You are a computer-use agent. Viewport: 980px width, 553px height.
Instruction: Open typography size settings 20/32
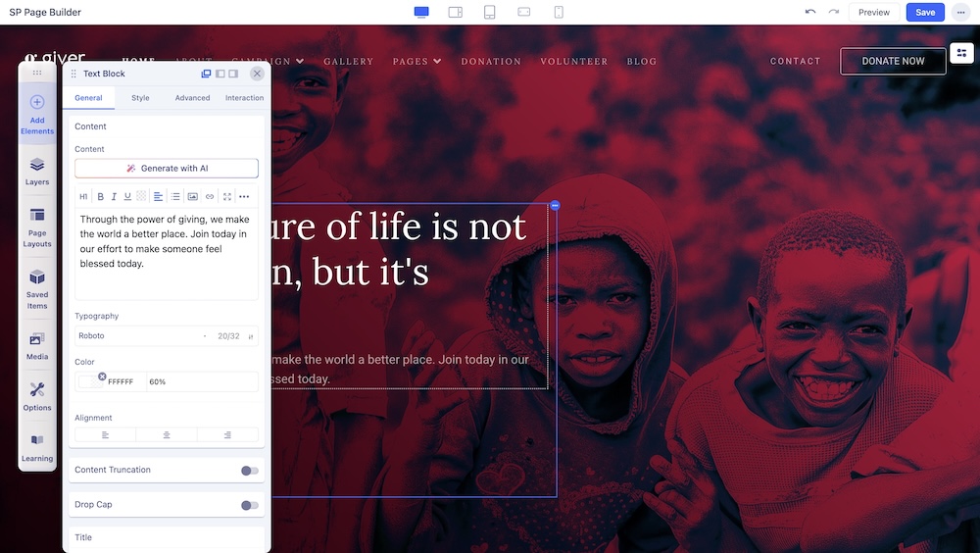(x=235, y=336)
